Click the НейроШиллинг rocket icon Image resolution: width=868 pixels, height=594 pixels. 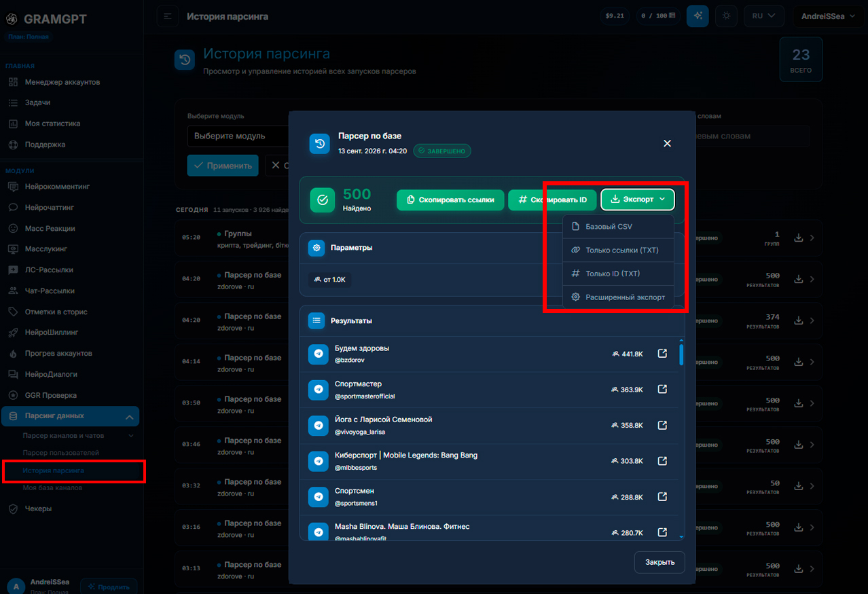(13, 333)
